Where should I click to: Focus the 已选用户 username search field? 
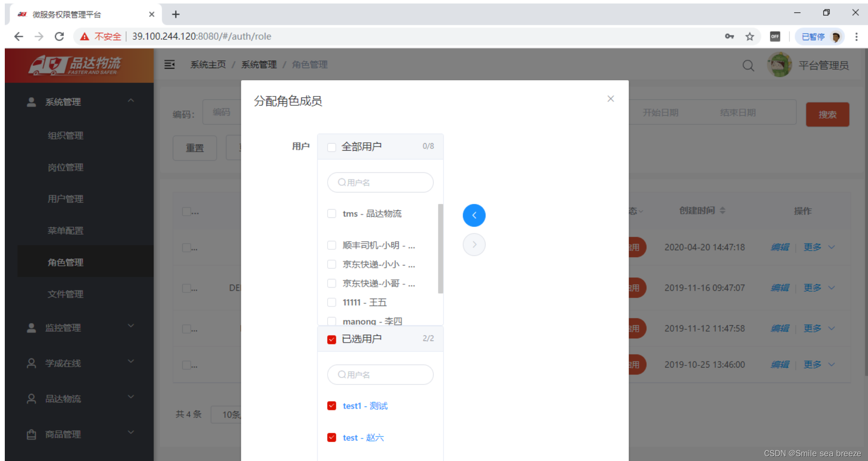380,375
